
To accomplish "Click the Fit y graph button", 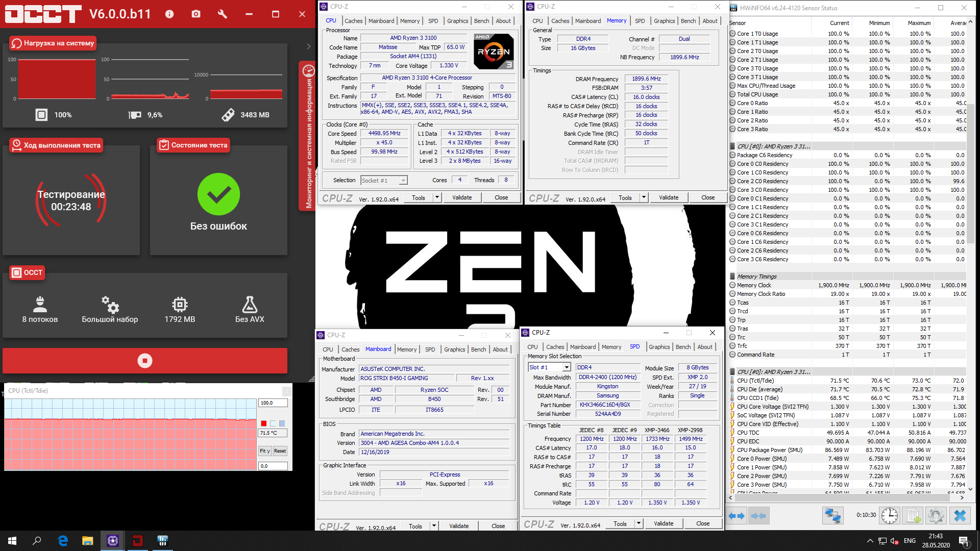I will [x=264, y=451].
